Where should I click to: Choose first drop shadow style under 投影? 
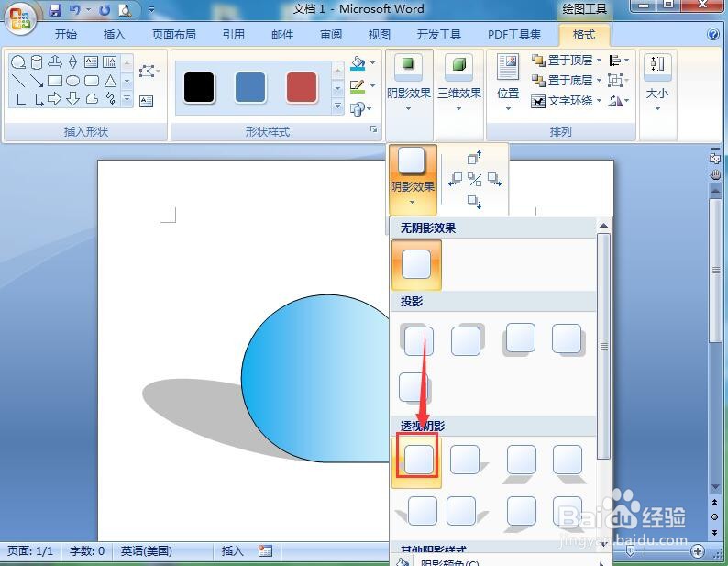417,339
